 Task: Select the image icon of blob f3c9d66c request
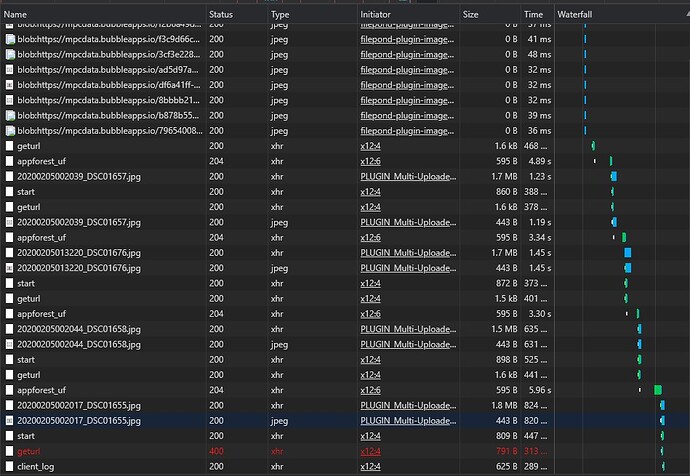click(x=10, y=39)
